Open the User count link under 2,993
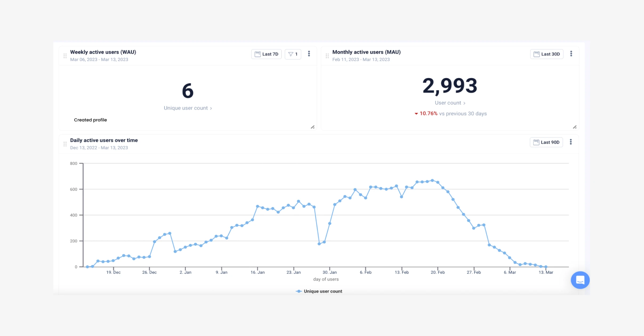 (x=450, y=103)
